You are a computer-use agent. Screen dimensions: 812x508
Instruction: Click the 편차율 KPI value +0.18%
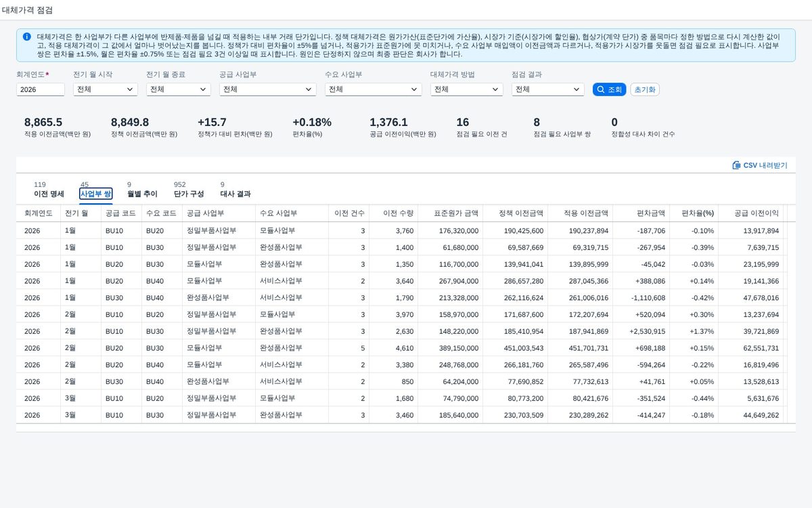click(312, 123)
